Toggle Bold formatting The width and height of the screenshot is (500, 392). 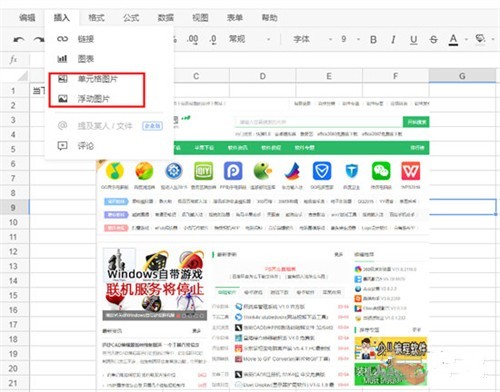tap(373, 40)
